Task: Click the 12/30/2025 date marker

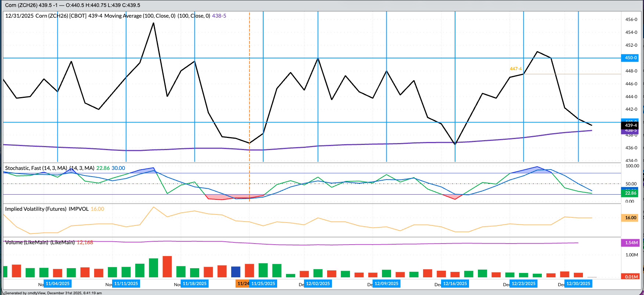Action: 578,284
